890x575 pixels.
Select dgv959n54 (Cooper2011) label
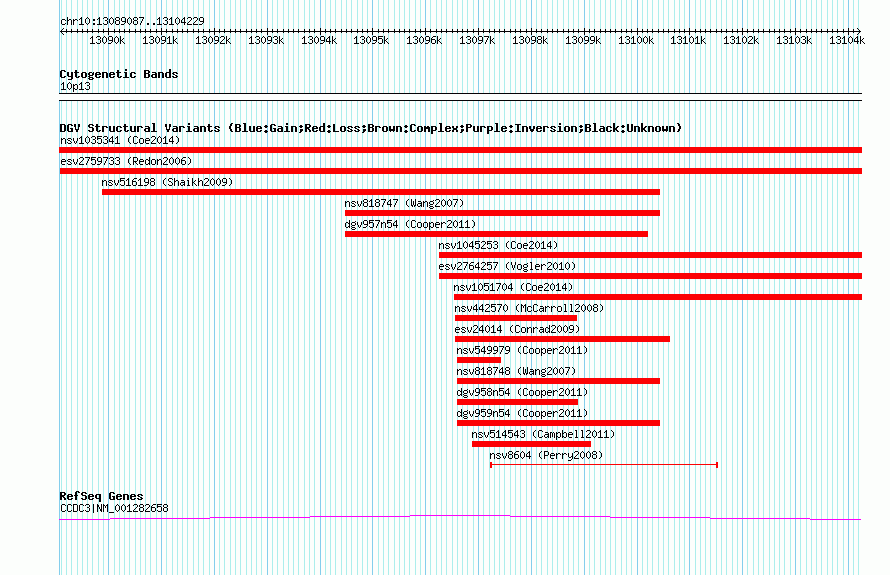522,413
